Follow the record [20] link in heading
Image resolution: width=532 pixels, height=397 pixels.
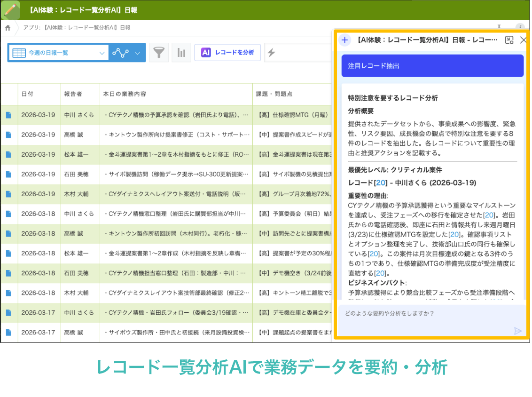pos(381,183)
